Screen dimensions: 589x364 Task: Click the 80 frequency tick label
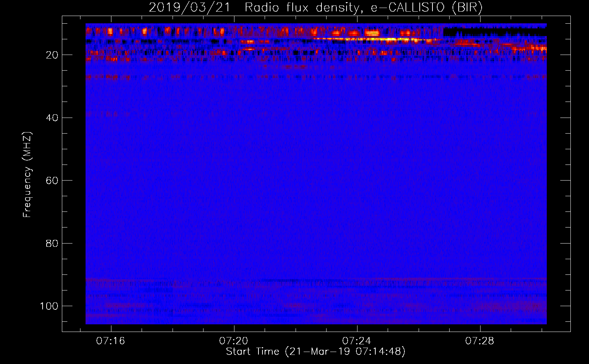tap(52, 243)
